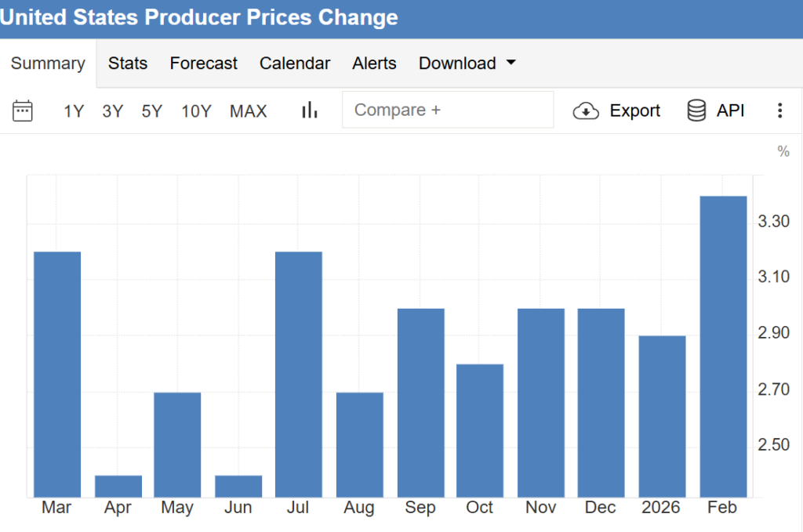Expand the Download dropdown menu
This screenshot has height=532, width=803.
[457, 63]
